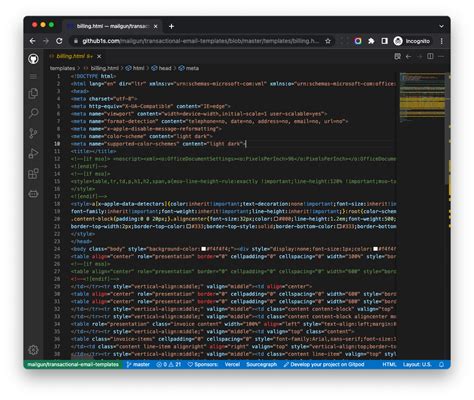474x400 pixels.
Task: Open problems errors and warnings count
Action: pos(168,364)
